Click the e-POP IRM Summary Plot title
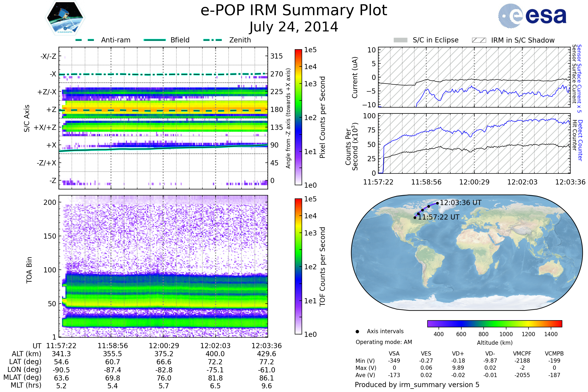 pos(294,11)
